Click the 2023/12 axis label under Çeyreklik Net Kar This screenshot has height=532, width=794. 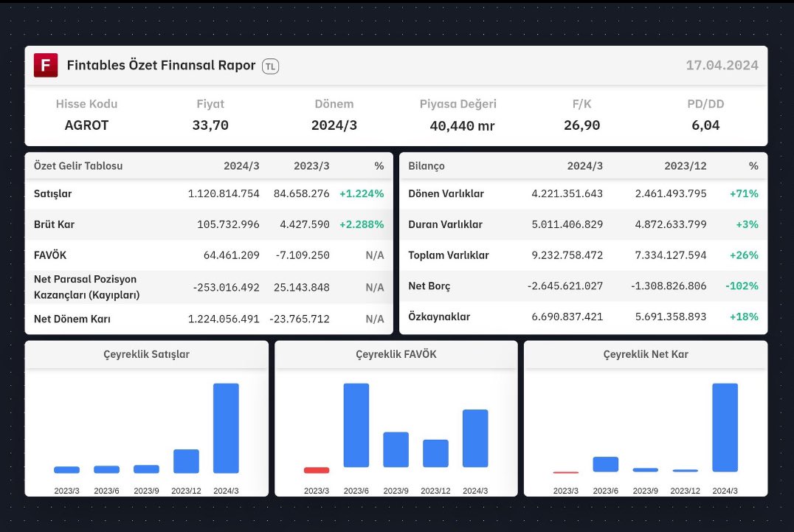685,491
